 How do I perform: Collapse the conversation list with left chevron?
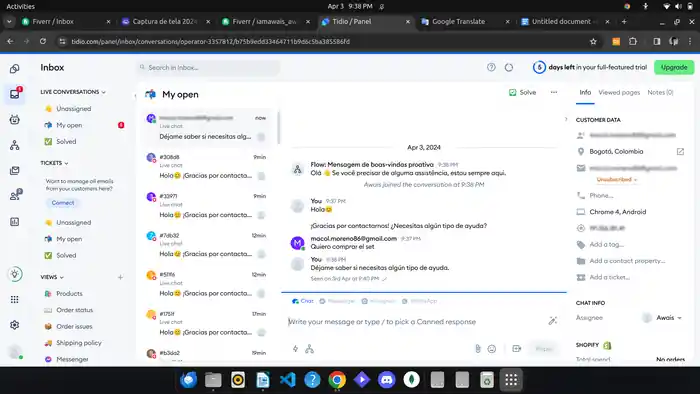(135, 95)
